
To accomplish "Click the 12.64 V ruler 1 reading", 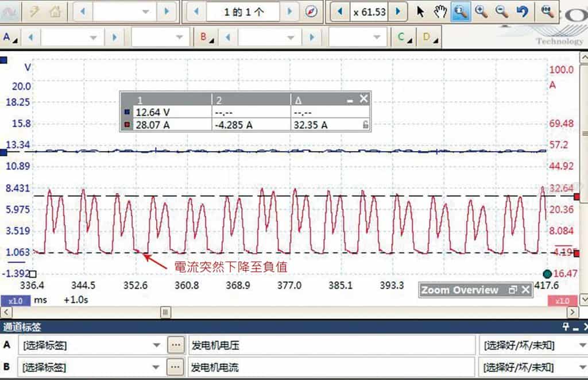I will [153, 112].
